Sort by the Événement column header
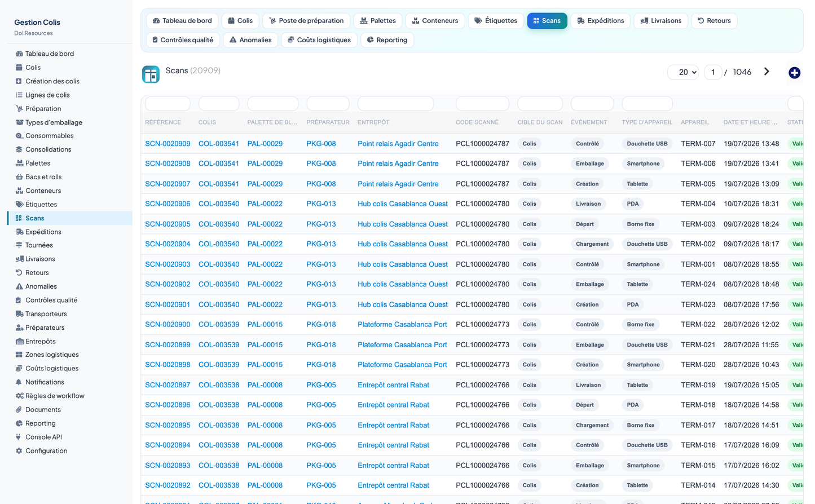The height and width of the screenshot is (504, 815). tap(589, 122)
